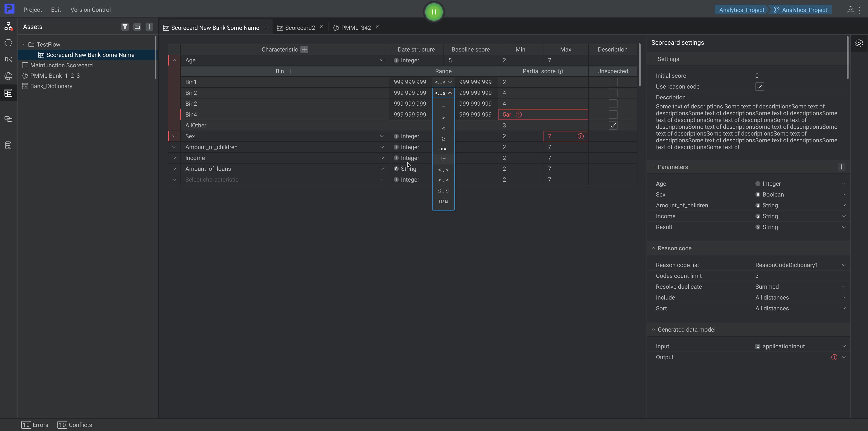Uncheck the Use reason code checkbox
Screen dimensions: 868x431
(759, 87)
